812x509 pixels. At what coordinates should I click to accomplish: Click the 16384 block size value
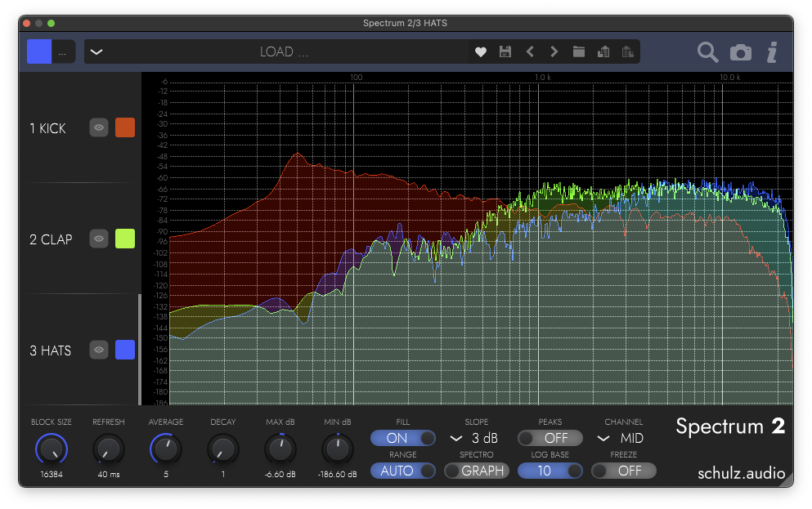coord(52,475)
